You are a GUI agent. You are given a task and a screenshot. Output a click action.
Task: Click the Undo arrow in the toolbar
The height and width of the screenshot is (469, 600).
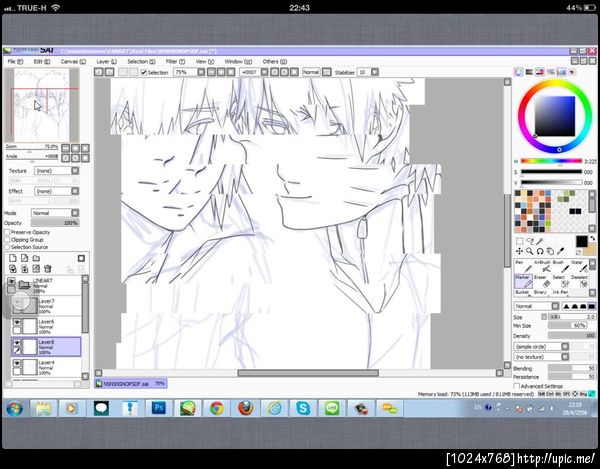pos(99,72)
